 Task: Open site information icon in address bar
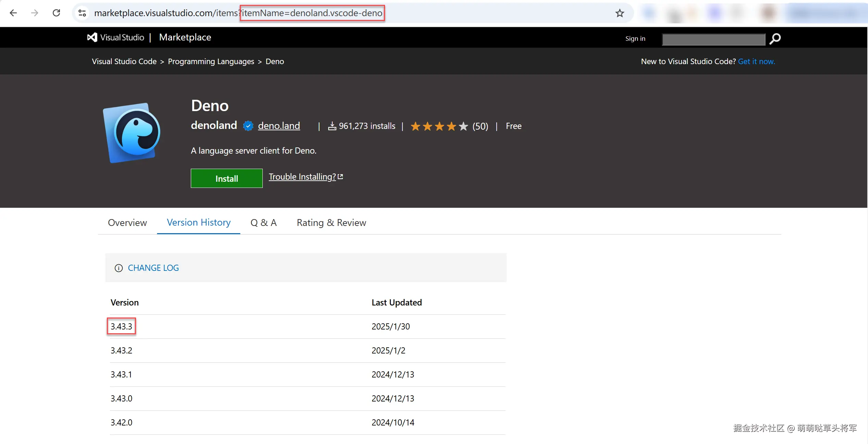click(x=82, y=13)
